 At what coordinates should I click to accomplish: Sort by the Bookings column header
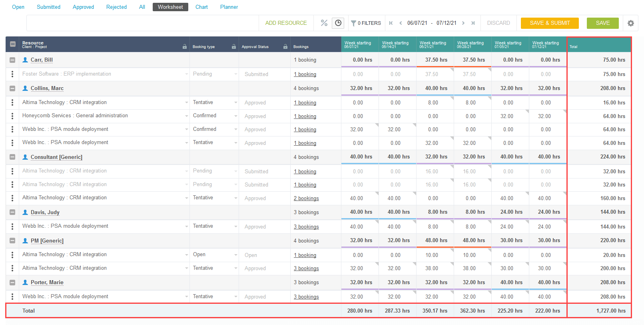tap(301, 46)
